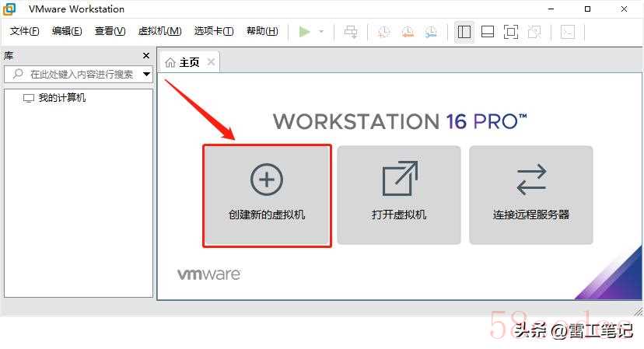Click 连接远程服务器 tile
The width and height of the screenshot is (644, 349).
pyautogui.click(x=531, y=195)
